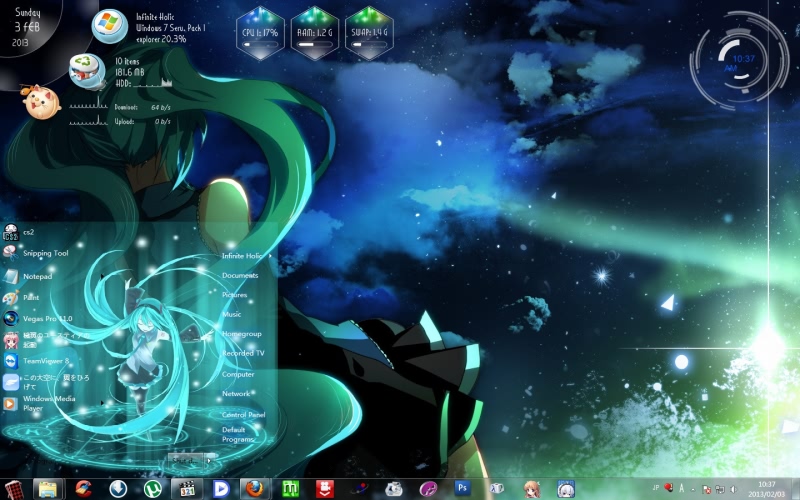Click the blue D player taskbar icon
The width and height of the screenshot is (800, 500).
click(x=221, y=489)
